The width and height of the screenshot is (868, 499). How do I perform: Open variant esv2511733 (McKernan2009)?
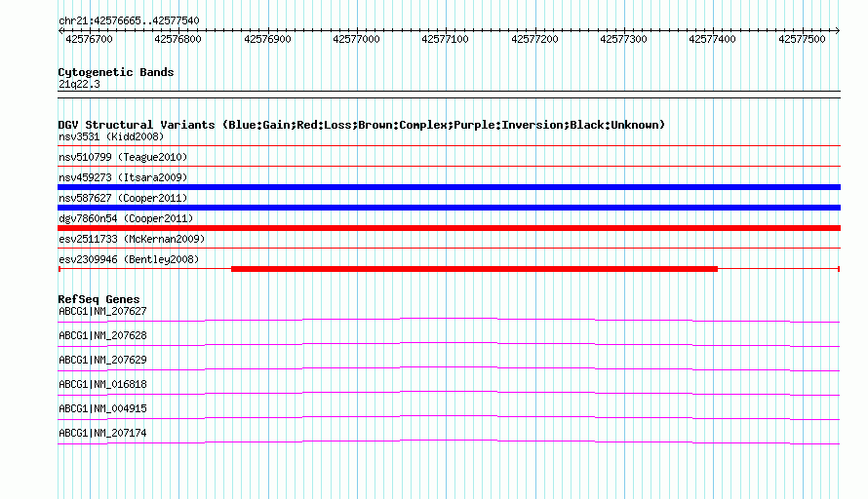coord(132,239)
